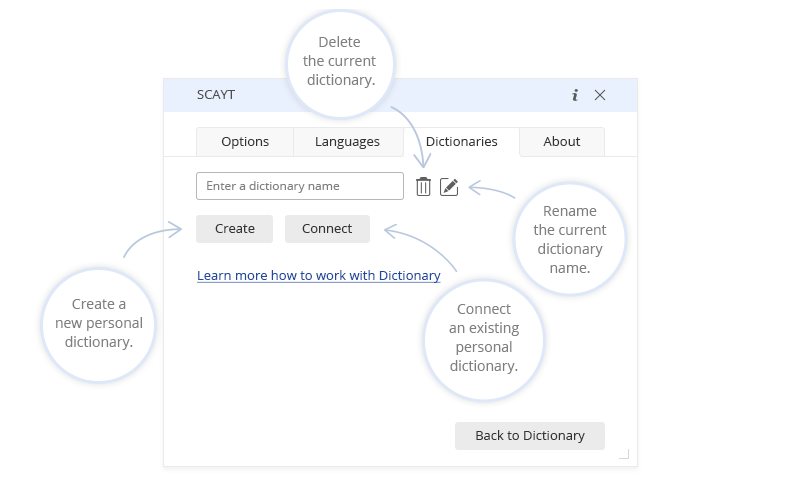The image size is (800, 499).
Task: Click the 'Connect an existing personal dictionary' callout
Action: [x=484, y=337]
